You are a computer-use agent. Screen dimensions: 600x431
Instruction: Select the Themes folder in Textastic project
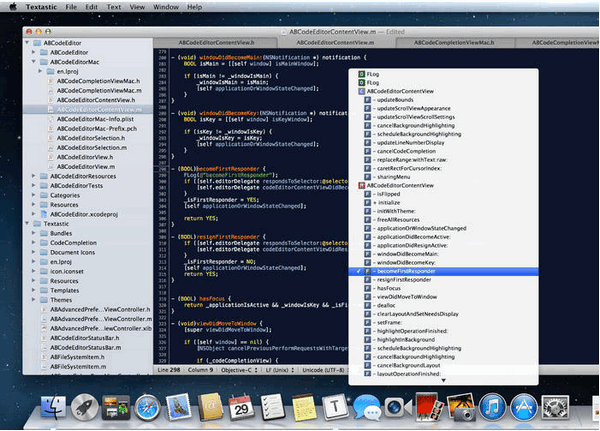coord(61,299)
